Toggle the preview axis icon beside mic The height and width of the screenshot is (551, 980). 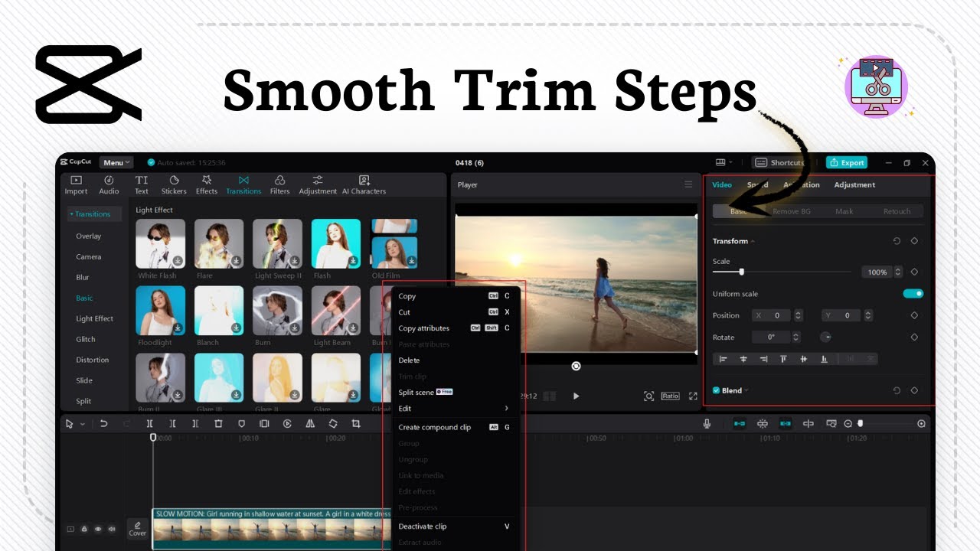tap(740, 423)
